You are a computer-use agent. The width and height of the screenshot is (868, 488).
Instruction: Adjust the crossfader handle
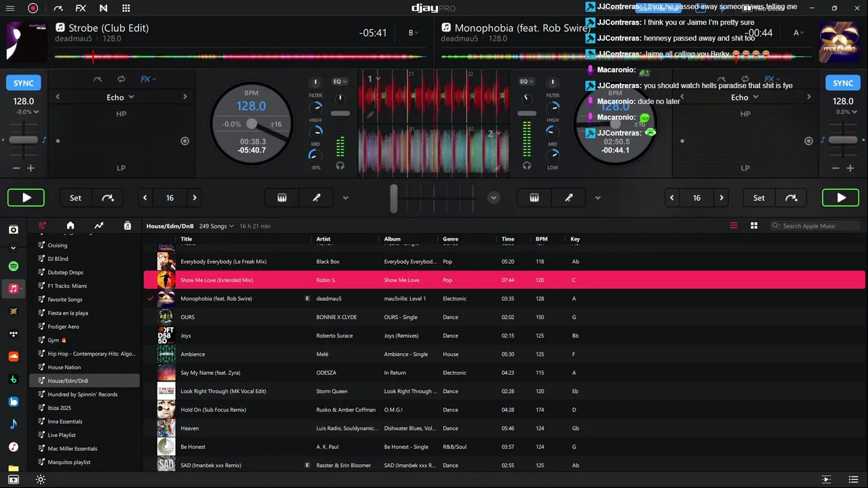394,198
